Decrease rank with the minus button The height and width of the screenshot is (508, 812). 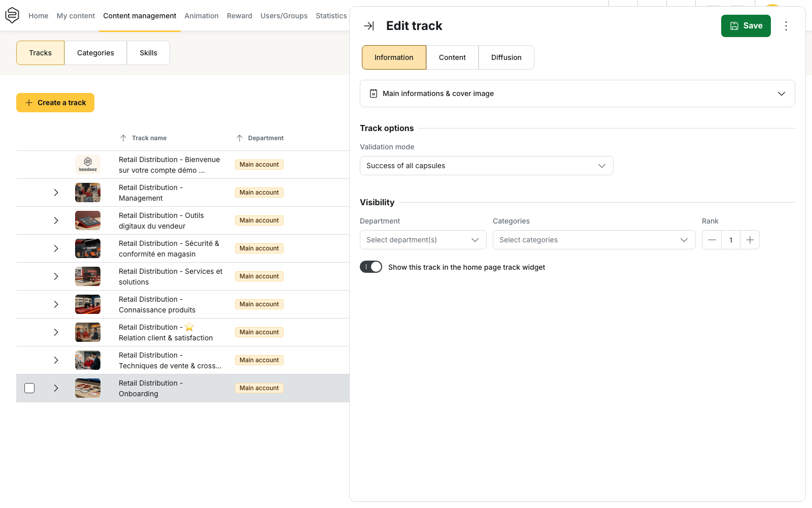712,240
